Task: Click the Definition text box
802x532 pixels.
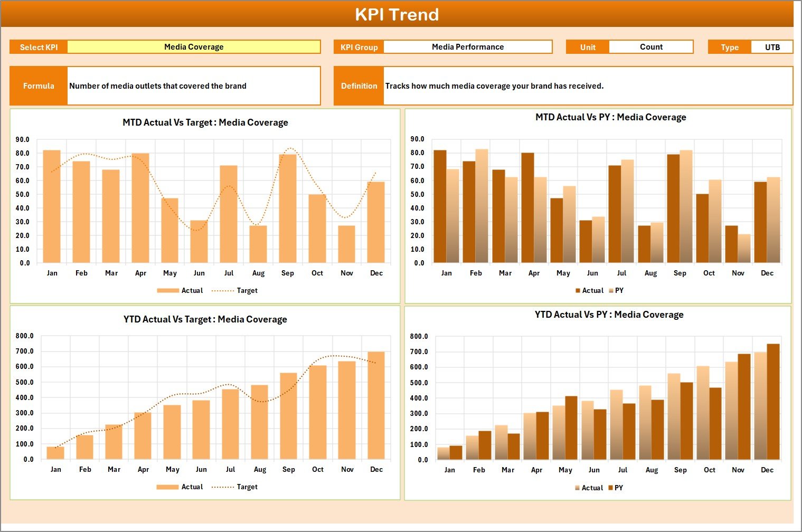Action: click(588, 86)
